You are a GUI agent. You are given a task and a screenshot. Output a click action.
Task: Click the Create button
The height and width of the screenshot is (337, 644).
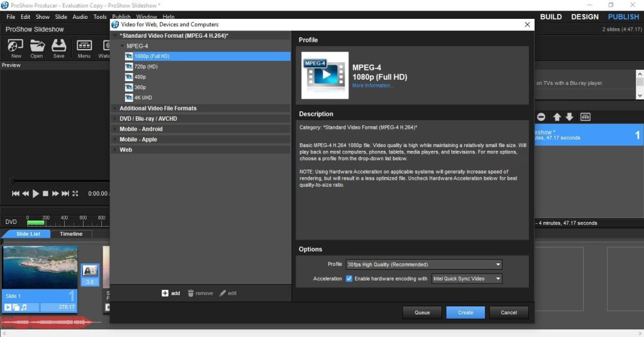465,312
